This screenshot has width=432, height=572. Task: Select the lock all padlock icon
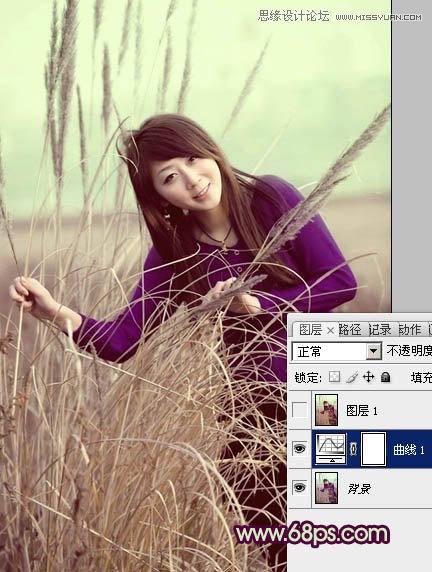(386, 377)
